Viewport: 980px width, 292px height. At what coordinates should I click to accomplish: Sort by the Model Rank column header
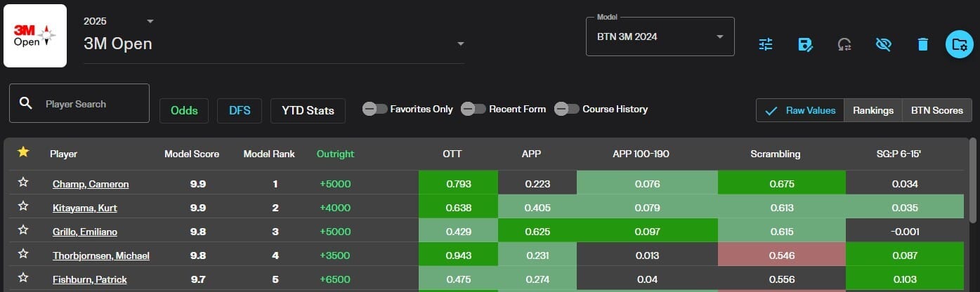click(269, 154)
